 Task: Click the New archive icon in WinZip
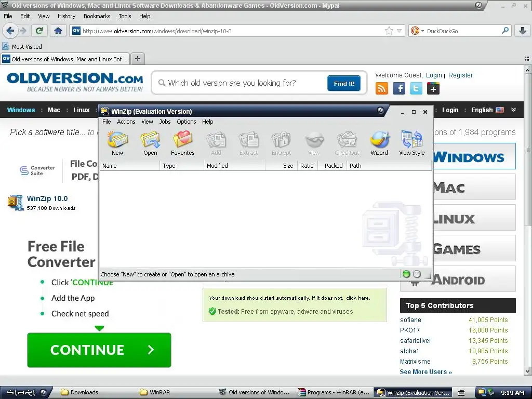117,143
